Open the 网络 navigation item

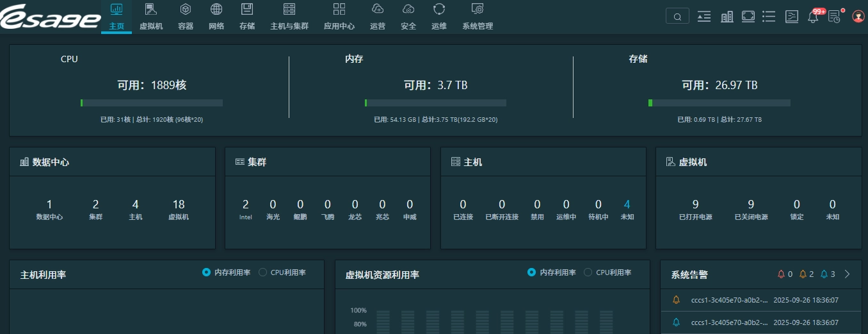pyautogui.click(x=216, y=17)
